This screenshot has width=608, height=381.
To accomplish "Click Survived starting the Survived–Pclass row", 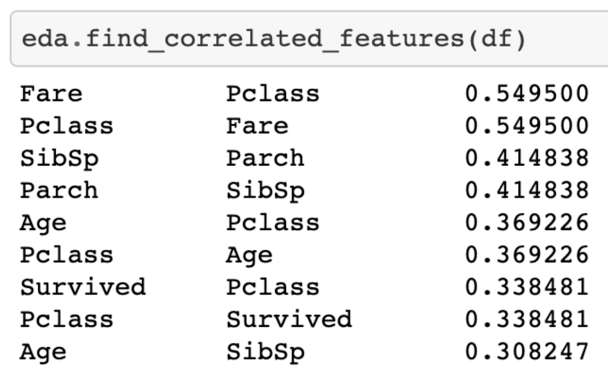I will point(83,287).
